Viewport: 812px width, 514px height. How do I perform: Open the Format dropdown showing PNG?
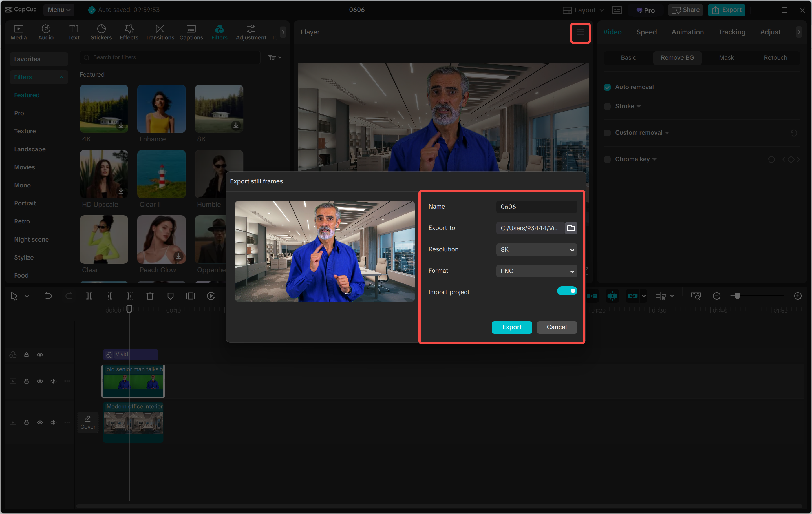pos(536,271)
